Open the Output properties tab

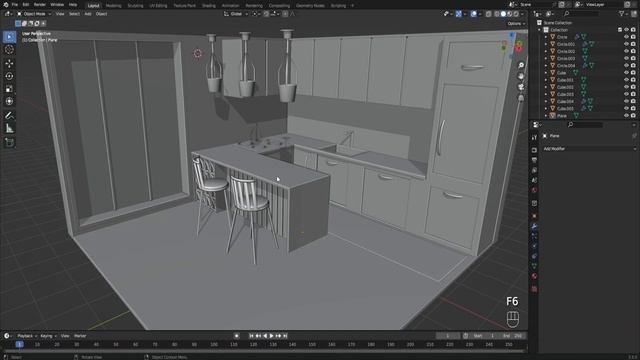[x=534, y=160]
